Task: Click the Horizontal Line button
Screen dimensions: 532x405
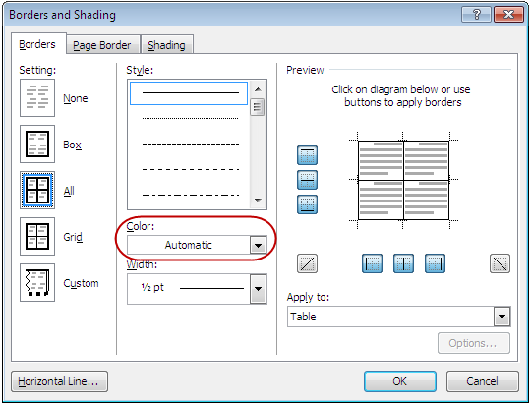Action: [x=59, y=381]
